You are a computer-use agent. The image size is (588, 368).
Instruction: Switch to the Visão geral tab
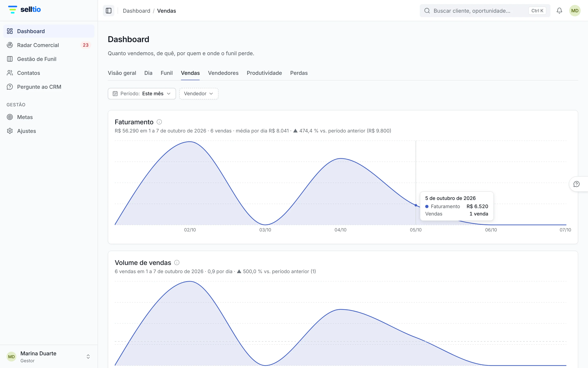point(122,73)
